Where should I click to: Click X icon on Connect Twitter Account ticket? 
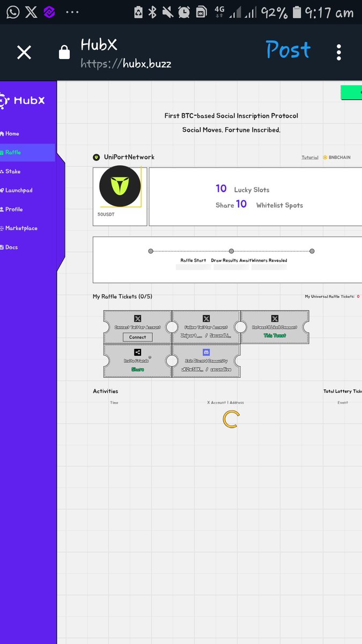(137, 319)
